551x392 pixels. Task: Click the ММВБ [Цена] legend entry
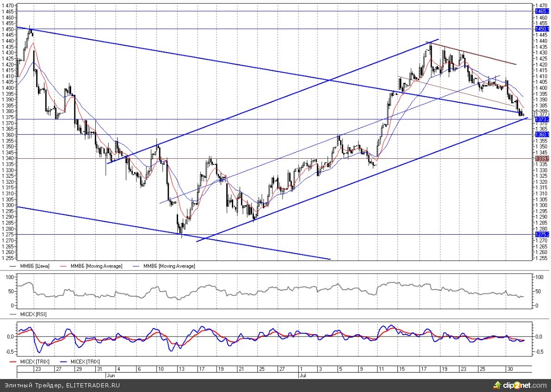(36, 266)
